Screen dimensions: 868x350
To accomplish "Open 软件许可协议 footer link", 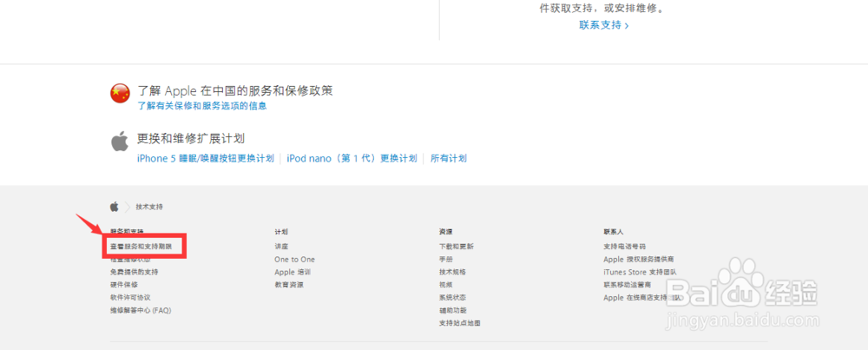I will [130, 297].
